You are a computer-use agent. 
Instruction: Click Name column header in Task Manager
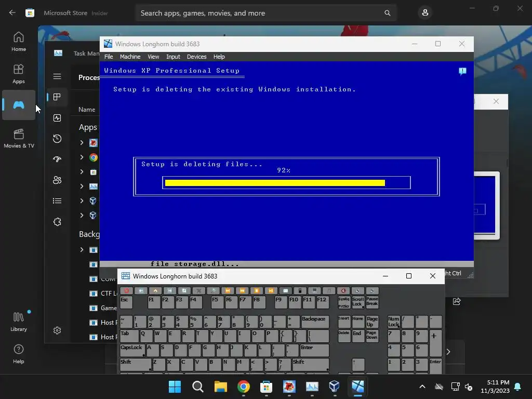[x=87, y=110]
